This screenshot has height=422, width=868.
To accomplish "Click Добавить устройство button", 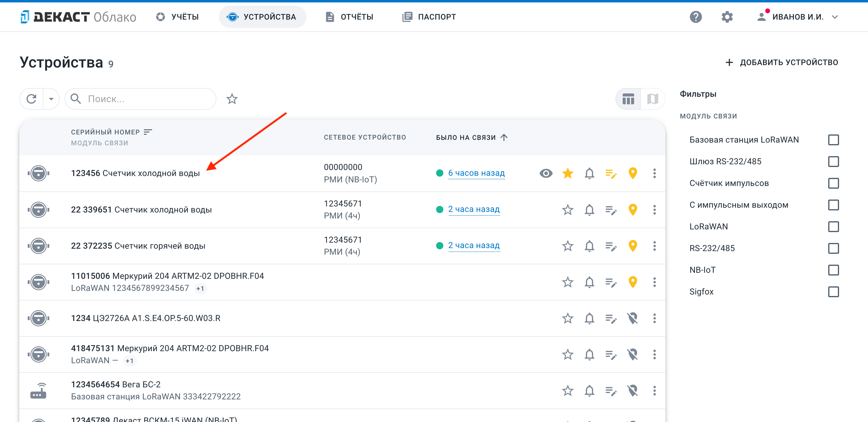I will [781, 62].
